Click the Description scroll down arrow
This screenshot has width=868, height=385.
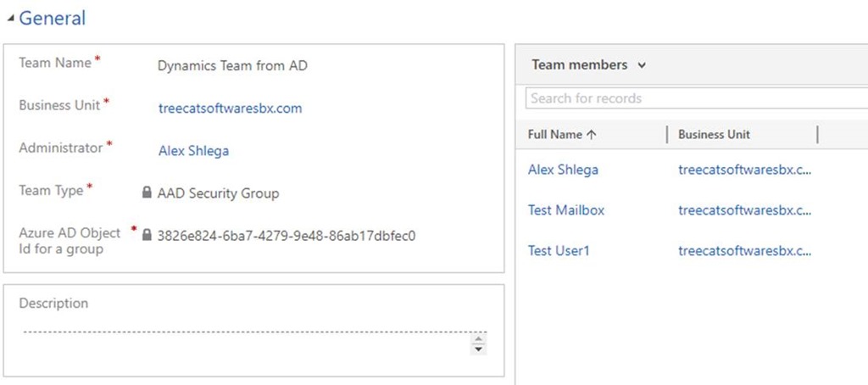(x=479, y=349)
